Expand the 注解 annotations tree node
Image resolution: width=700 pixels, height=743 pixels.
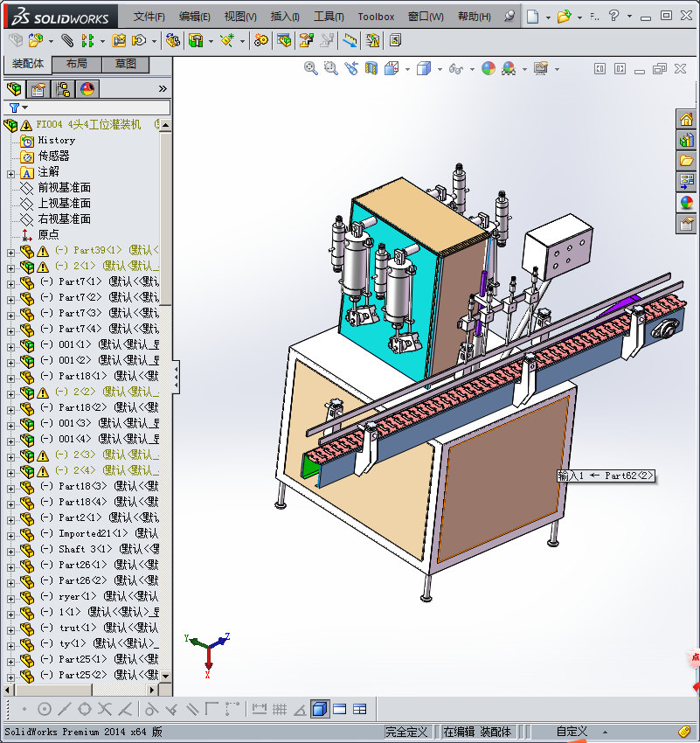coord(10,174)
